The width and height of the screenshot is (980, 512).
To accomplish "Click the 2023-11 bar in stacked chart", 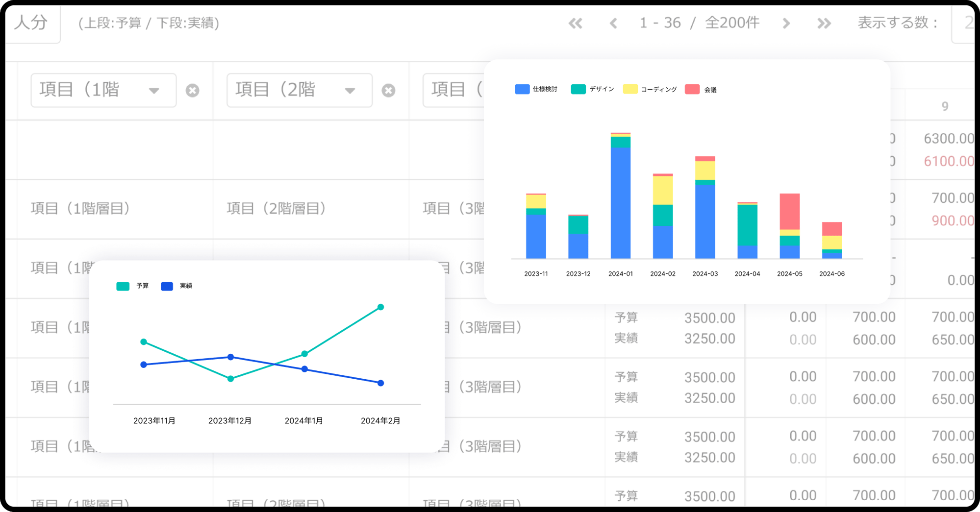I will tap(536, 226).
